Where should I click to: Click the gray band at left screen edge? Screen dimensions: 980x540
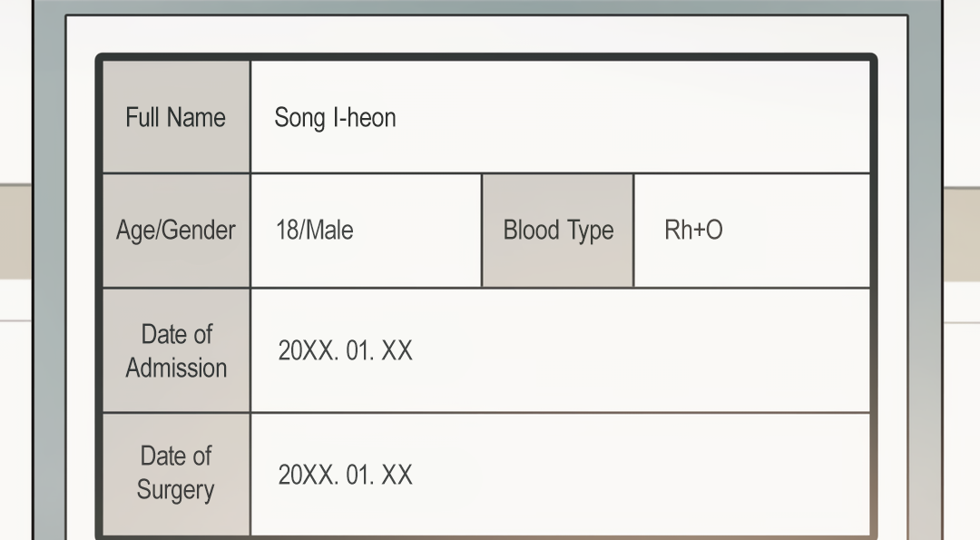15,231
